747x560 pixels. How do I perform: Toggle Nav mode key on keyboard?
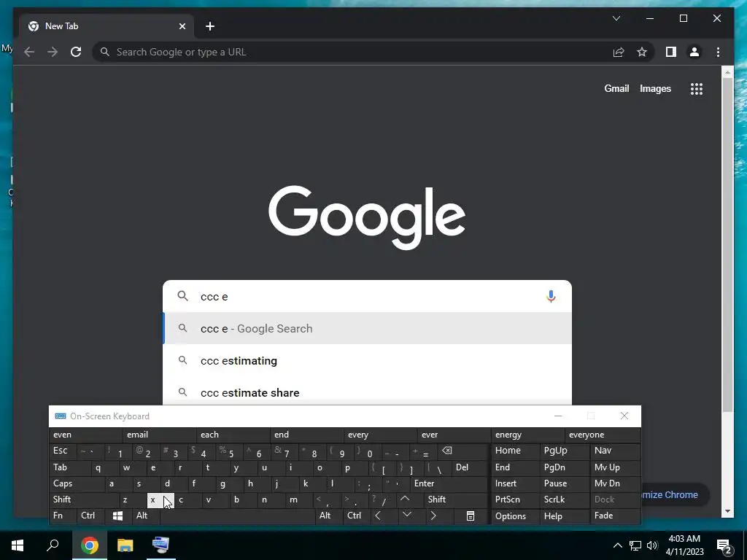[616, 451]
